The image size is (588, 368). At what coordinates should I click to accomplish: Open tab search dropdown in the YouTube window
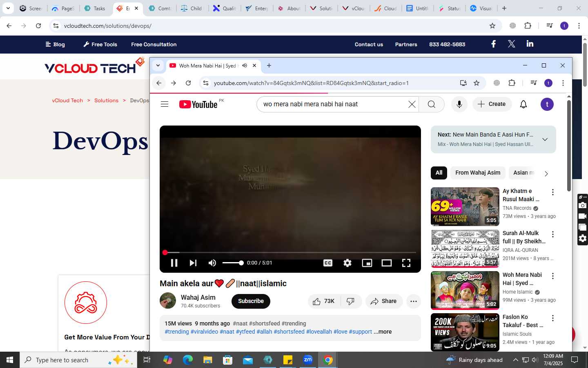[x=158, y=65]
